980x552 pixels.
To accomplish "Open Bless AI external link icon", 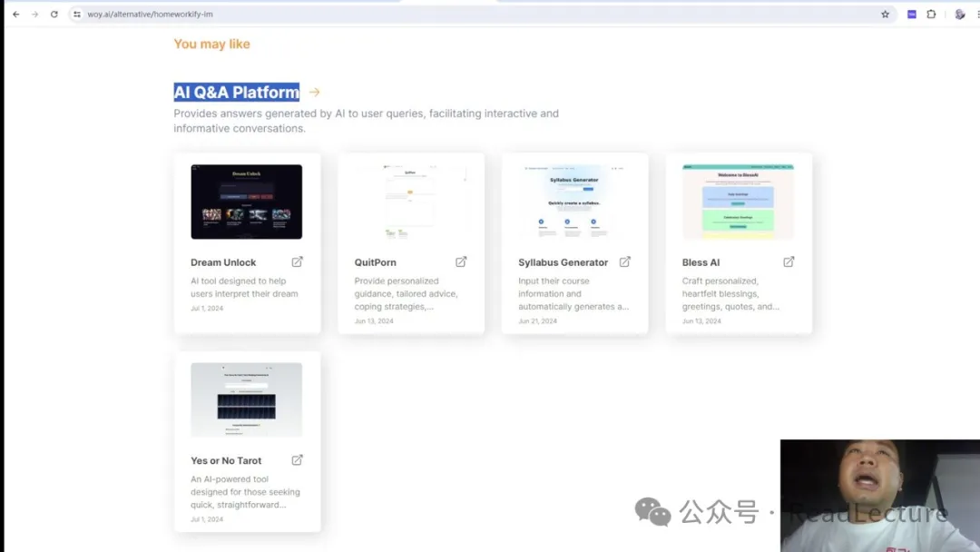I will (x=789, y=261).
